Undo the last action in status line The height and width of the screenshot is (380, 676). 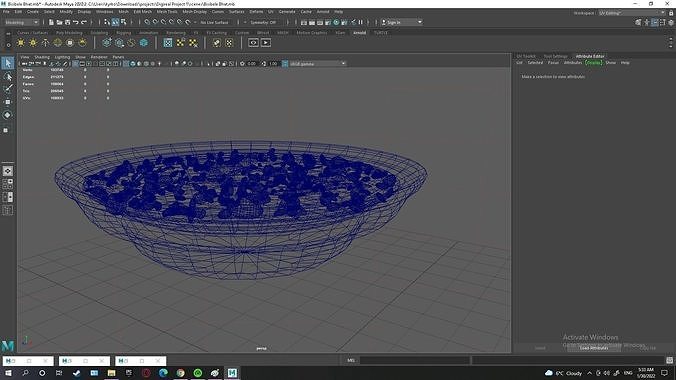[x=75, y=22]
